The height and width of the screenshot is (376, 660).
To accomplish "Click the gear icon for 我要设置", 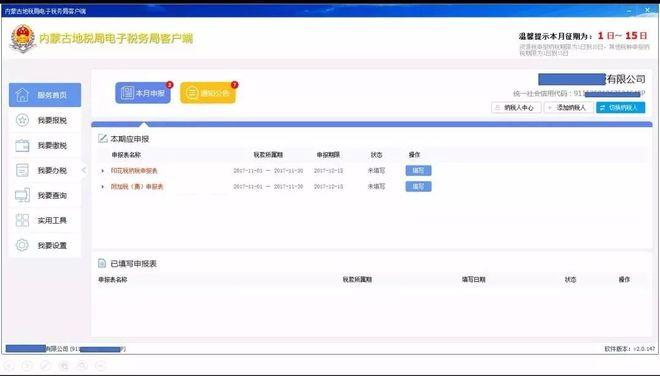I will coord(22,245).
